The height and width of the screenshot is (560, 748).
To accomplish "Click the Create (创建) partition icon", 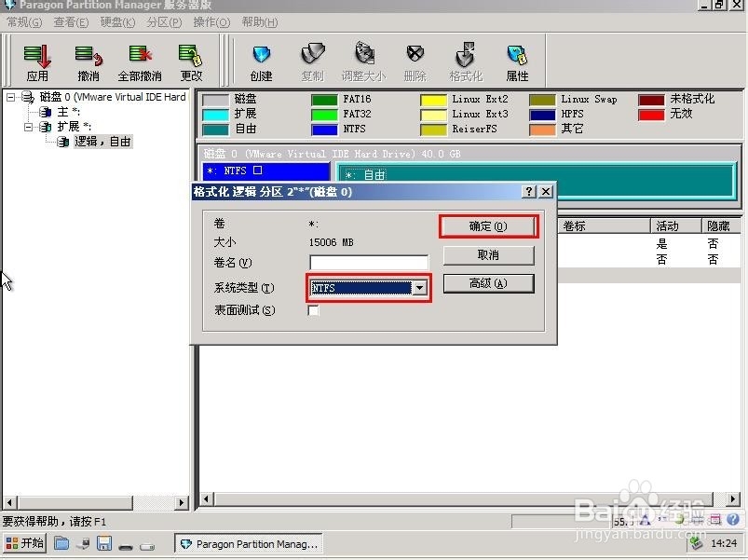I will pyautogui.click(x=261, y=62).
